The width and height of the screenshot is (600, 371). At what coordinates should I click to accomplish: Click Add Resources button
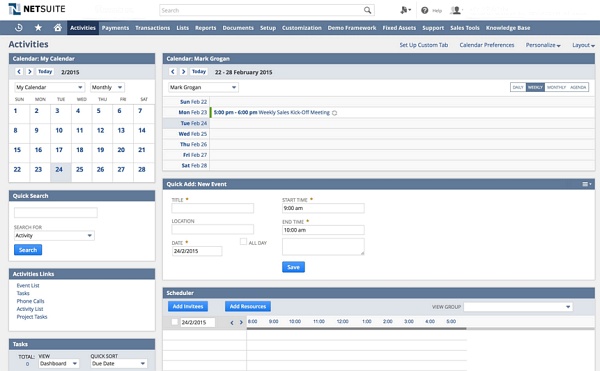pyautogui.click(x=248, y=306)
